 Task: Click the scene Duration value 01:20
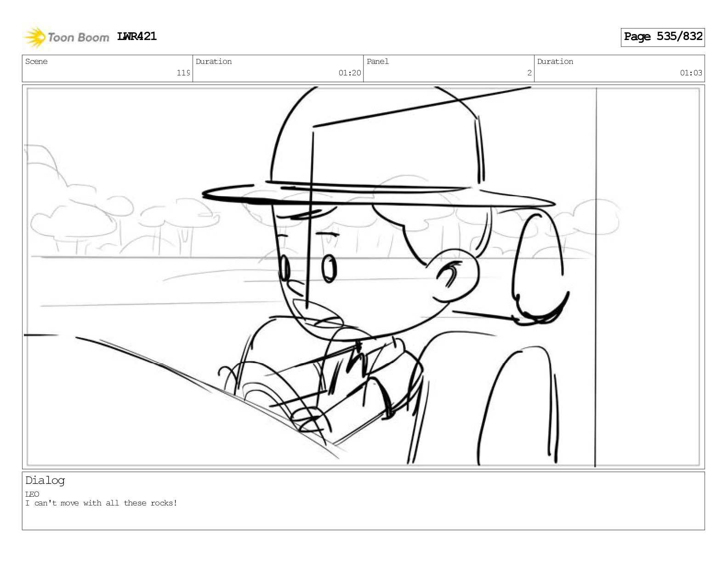[350, 73]
